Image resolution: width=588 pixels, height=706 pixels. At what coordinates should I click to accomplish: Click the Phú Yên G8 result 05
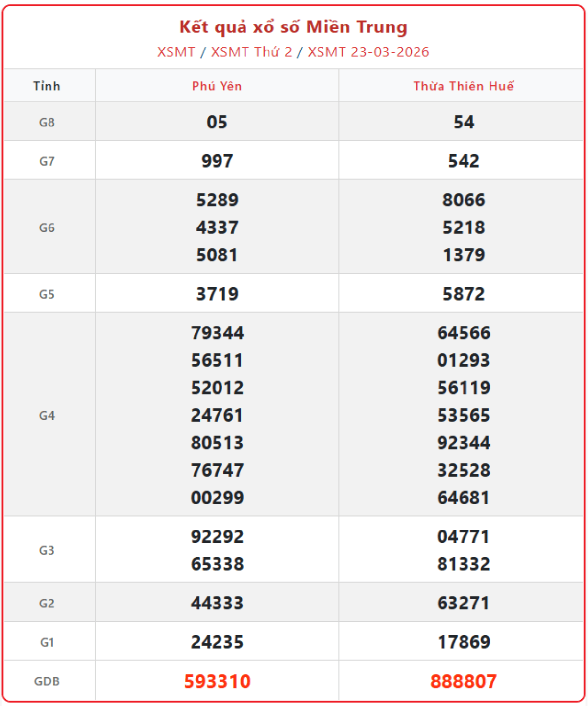[217, 122]
